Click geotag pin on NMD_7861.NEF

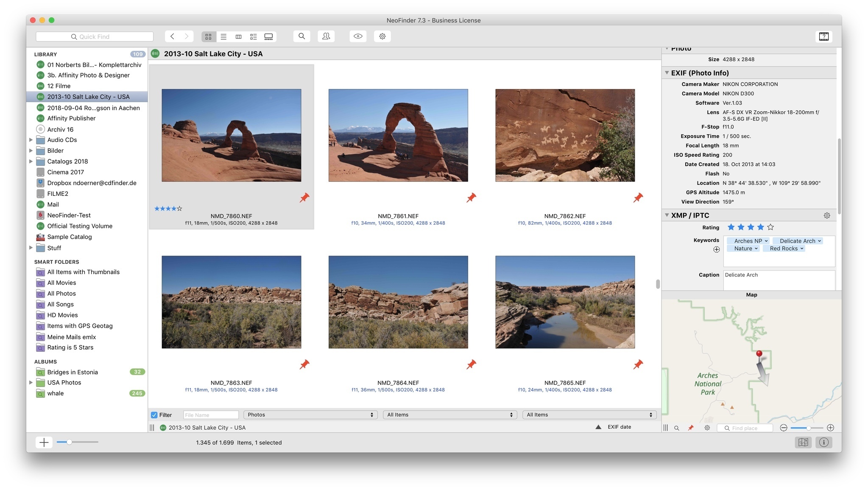pyautogui.click(x=471, y=198)
